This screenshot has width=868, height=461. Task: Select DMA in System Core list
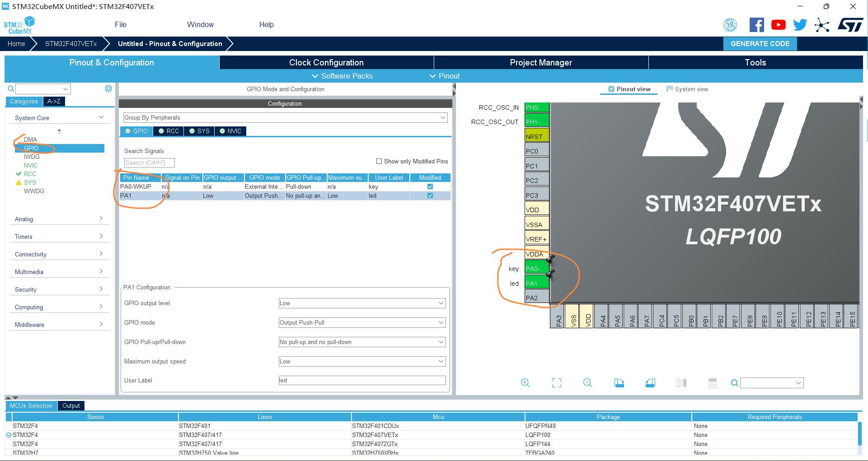click(30, 140)
